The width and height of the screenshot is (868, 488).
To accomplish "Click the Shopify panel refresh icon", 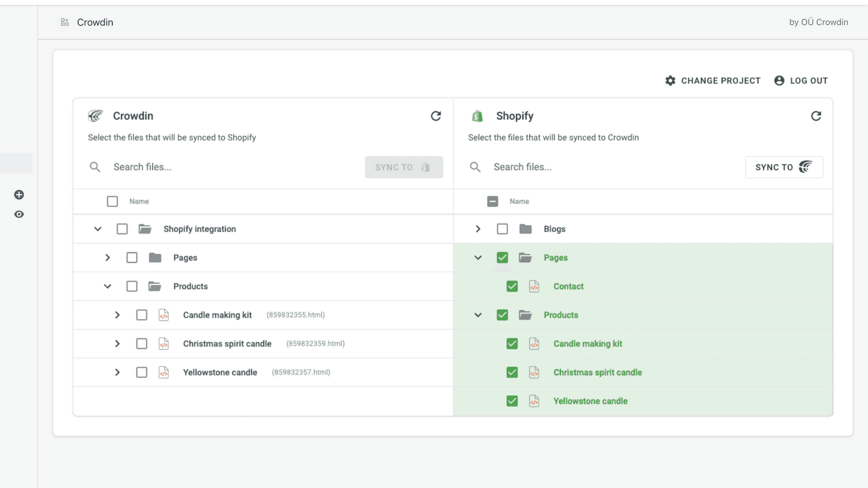I will click(816, 115).
